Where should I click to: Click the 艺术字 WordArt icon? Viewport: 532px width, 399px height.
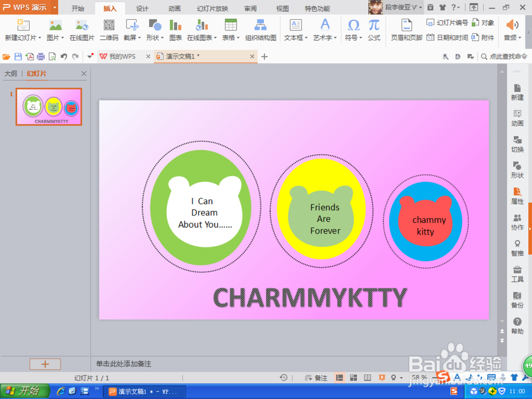click(325, 25)
